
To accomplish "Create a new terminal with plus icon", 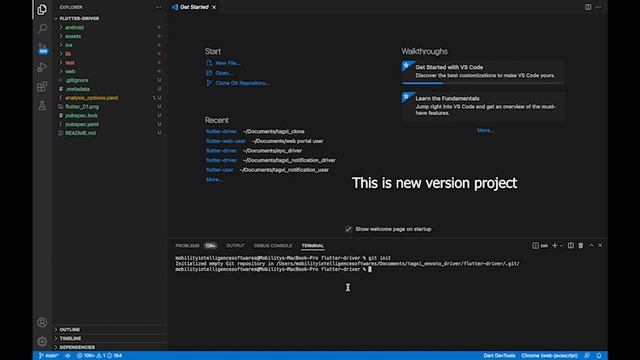I will 554,245.
